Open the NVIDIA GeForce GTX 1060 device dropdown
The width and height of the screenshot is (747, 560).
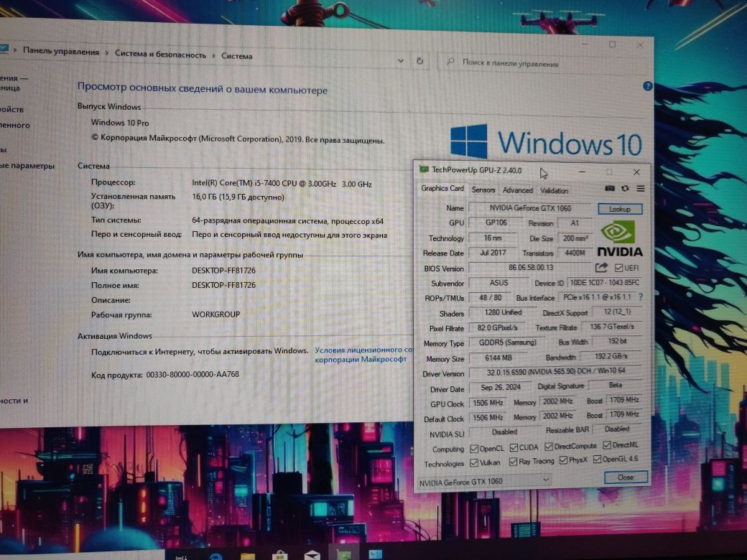pyautogui.click(x=484, y=482)
